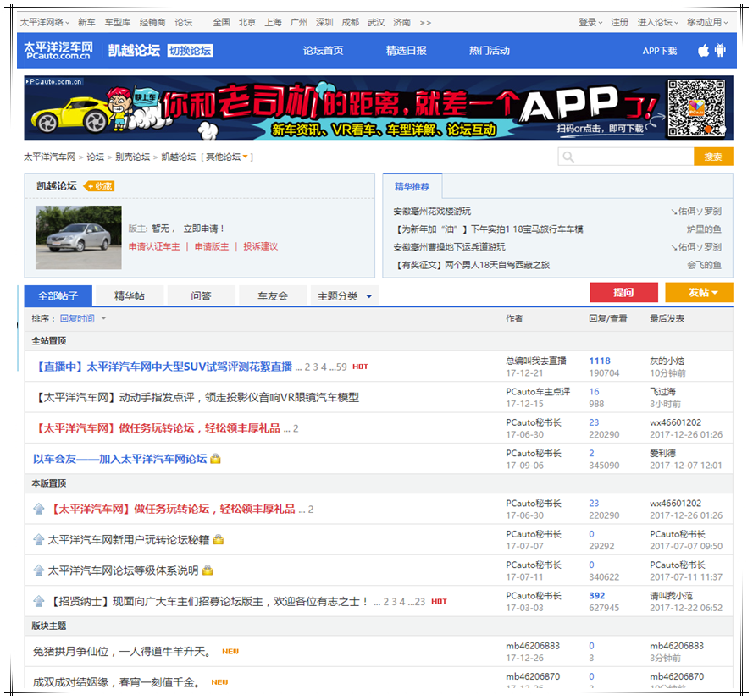The height and width of the screenshot is (700, 753).
Task: Switch to the 车友会 tab
Action: 272,296
